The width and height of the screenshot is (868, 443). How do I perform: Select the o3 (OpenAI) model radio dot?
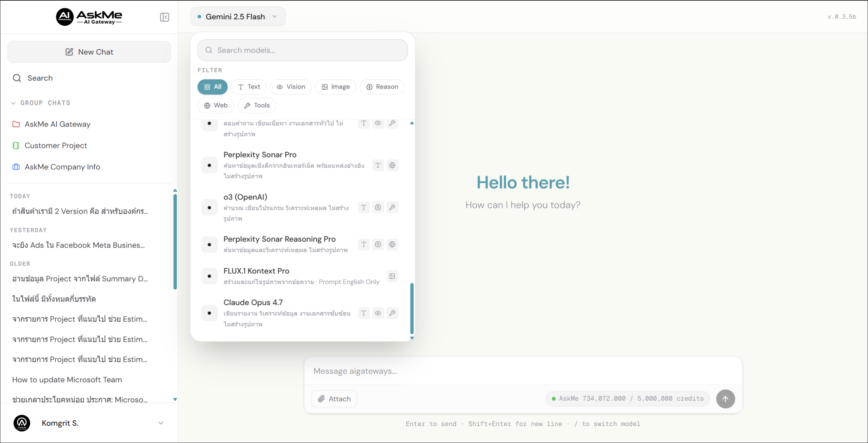(x=209, y=208)
